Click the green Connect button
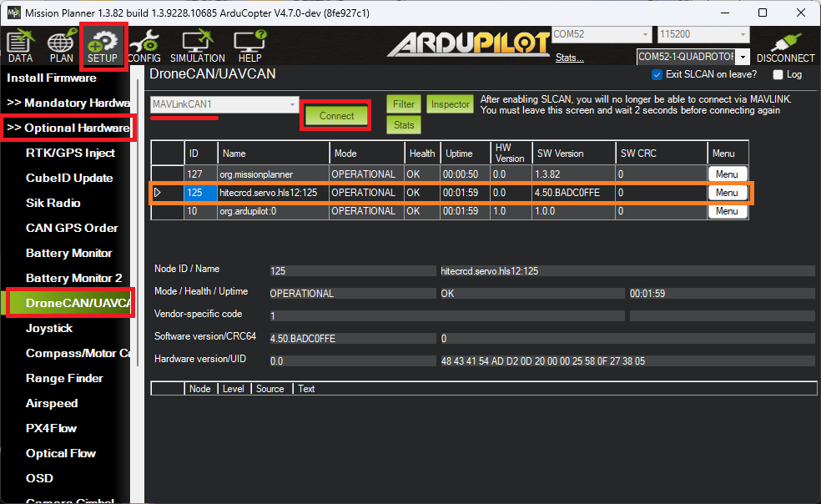This screenshot has width=821, height=504. tap(336, 116)
